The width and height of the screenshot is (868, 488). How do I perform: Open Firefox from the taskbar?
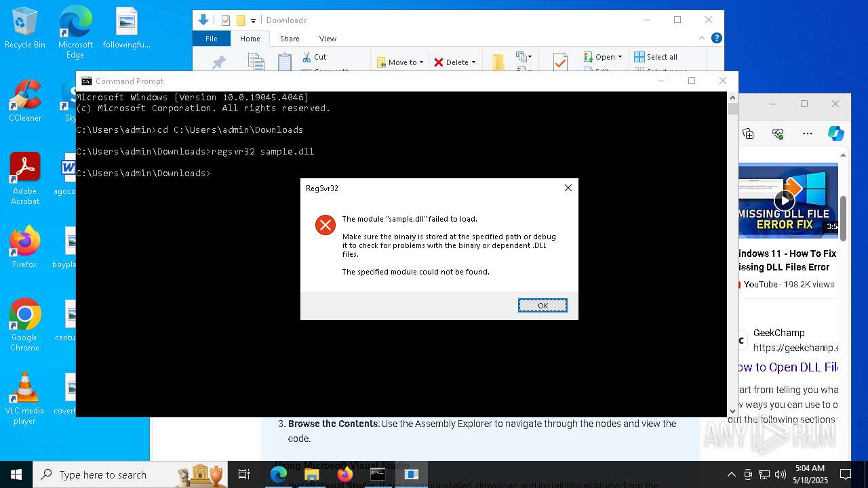345,474
